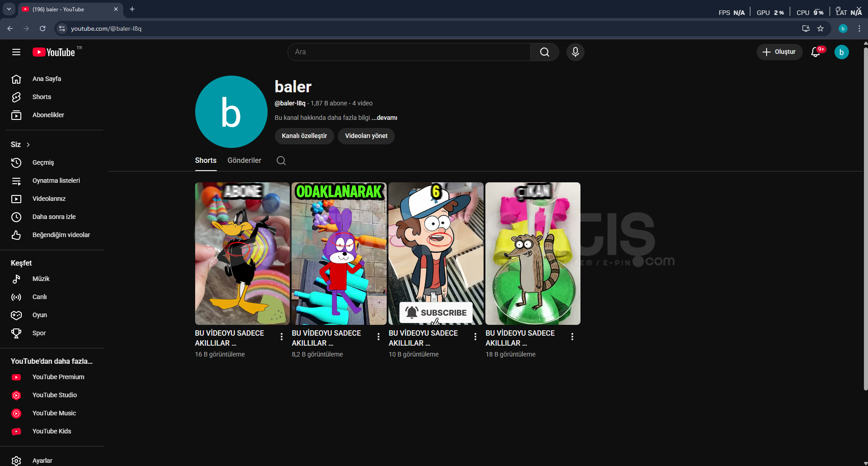Open options for the 18 B görüntüleme video
Image resolution: width=868 pixels, height=466 pixels.
572,337
